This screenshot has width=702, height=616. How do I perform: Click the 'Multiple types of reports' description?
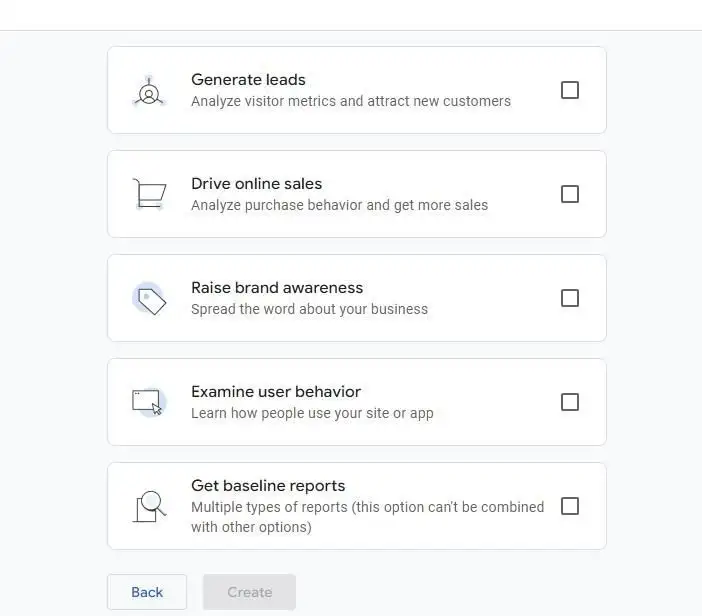pos(368,517)
